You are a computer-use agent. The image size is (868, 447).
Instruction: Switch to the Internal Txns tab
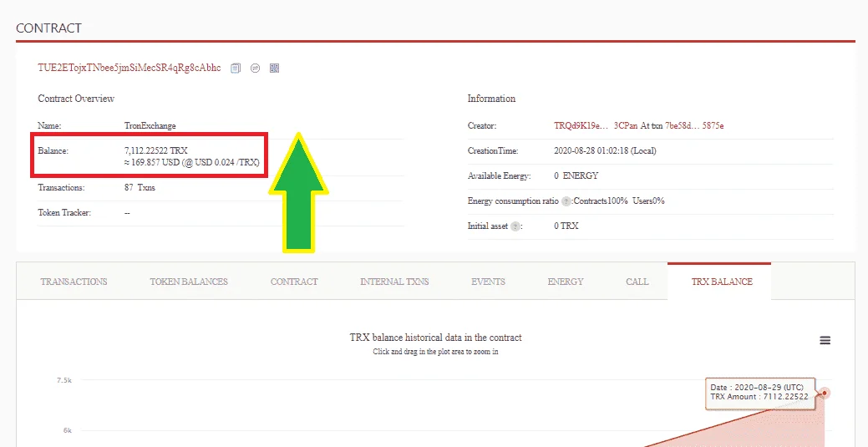point(394,282)
